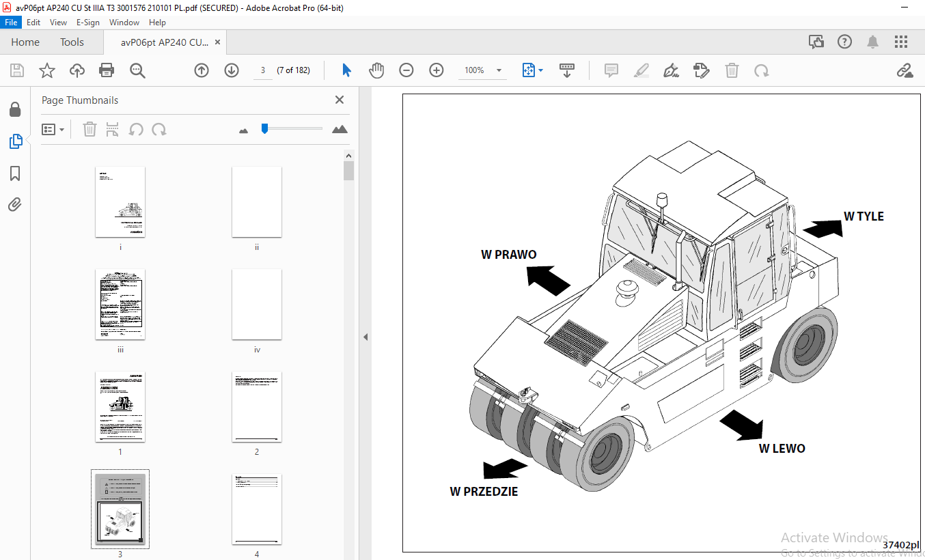This screenshot has height=560, width=925.
Task: Collapse the navigation pane arrow
Action: [365, 337]
